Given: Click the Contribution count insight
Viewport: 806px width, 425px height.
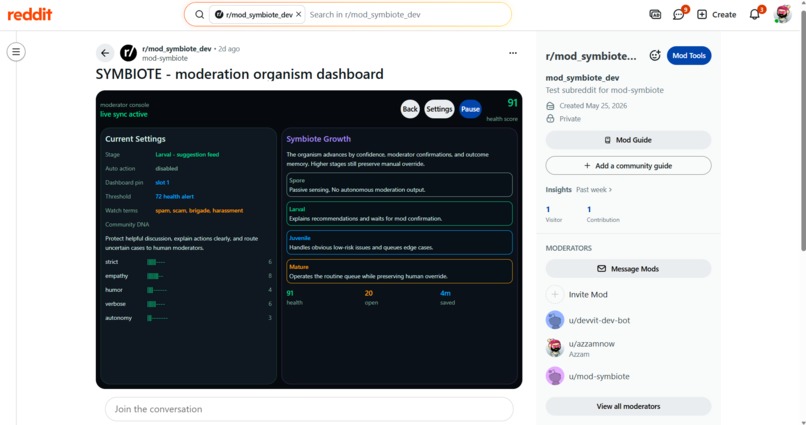Looking at the screenshot, I should [603, 214].
